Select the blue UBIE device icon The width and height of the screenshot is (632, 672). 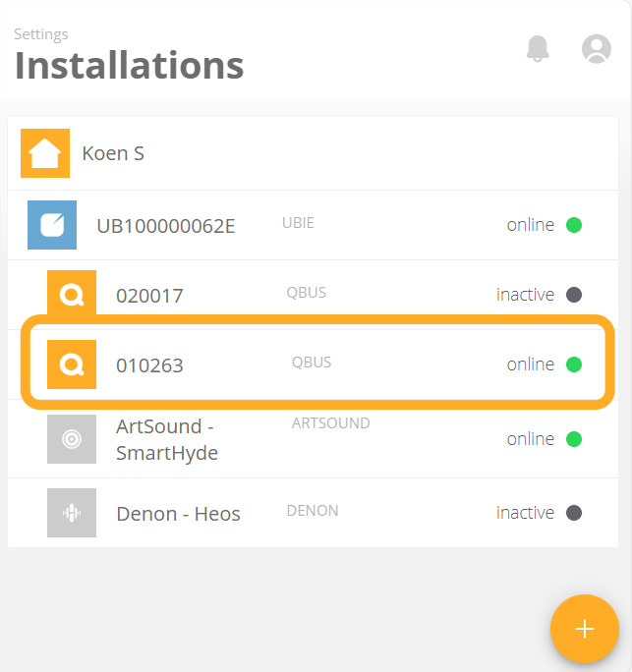52,225
